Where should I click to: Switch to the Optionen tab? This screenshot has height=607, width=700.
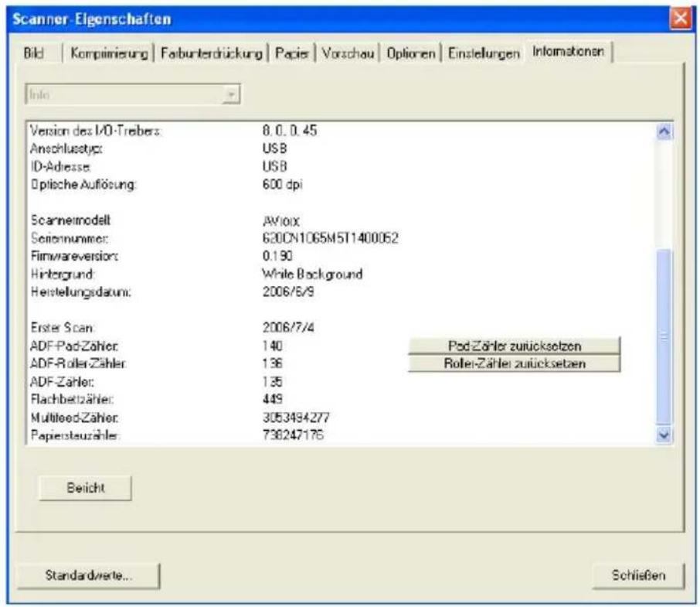[411, 53]
